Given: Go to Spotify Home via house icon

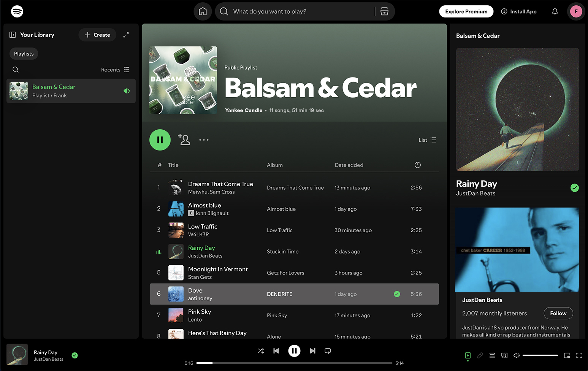Looking at the screenshot, I should coord(203,11).
